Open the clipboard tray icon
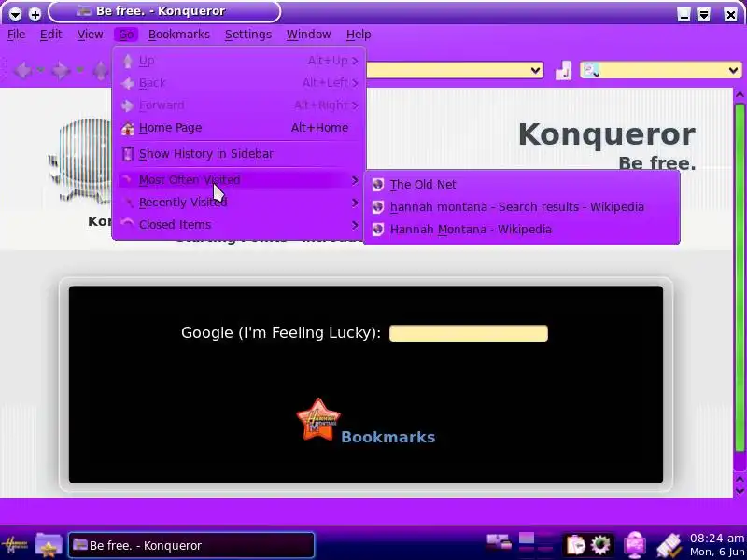 point(575,545)
